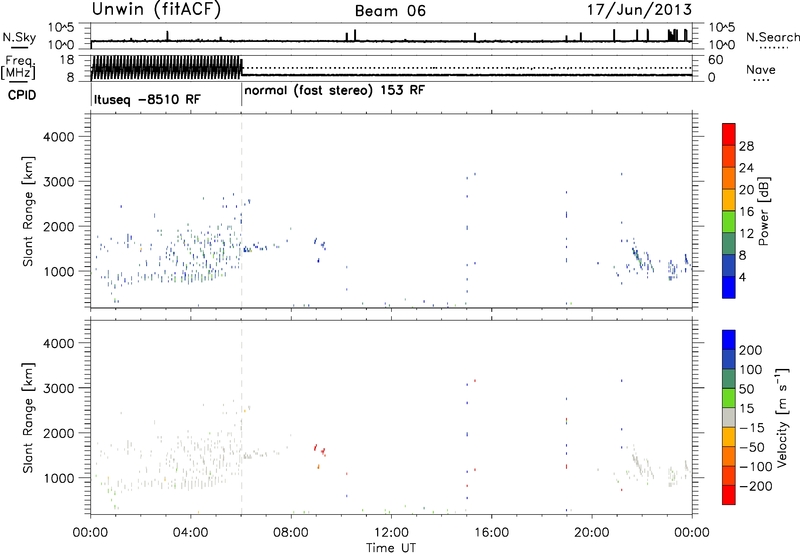
Task: Click '3000' on velocity panel range axis
Action: click(58, 388)
